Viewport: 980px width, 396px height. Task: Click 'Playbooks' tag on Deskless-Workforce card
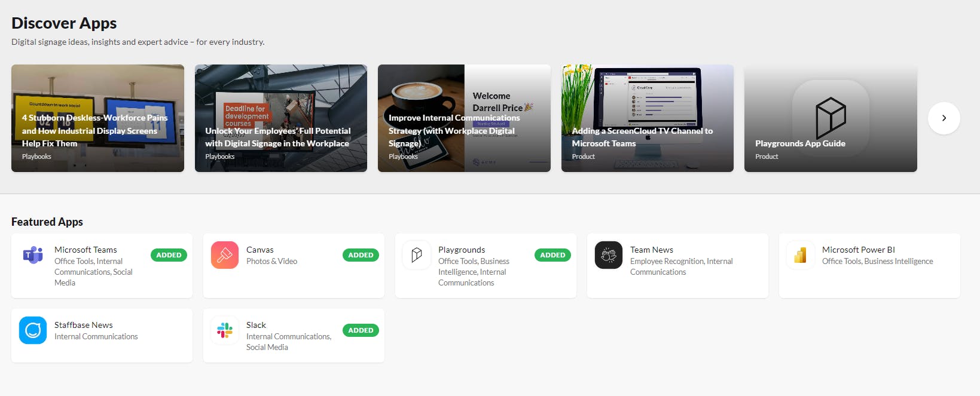click(x=36, y=156)
